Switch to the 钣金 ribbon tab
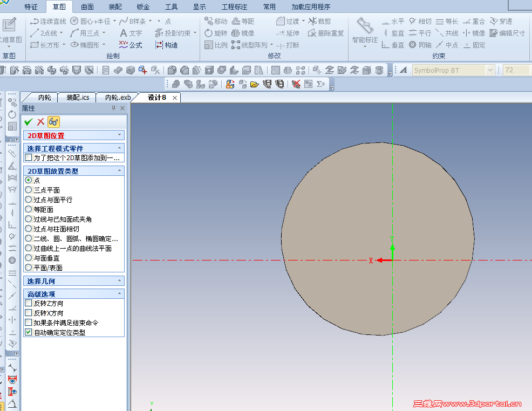This screenshot has width=532, height=411. tap(143, 7)
